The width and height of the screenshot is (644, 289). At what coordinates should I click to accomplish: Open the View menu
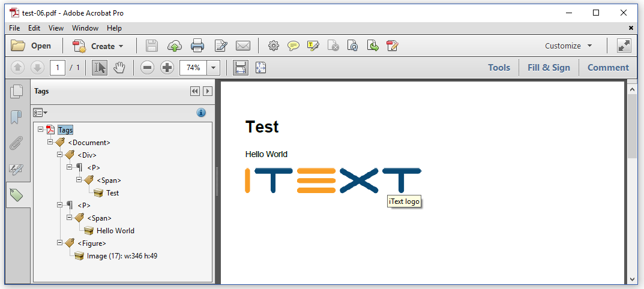56,28
